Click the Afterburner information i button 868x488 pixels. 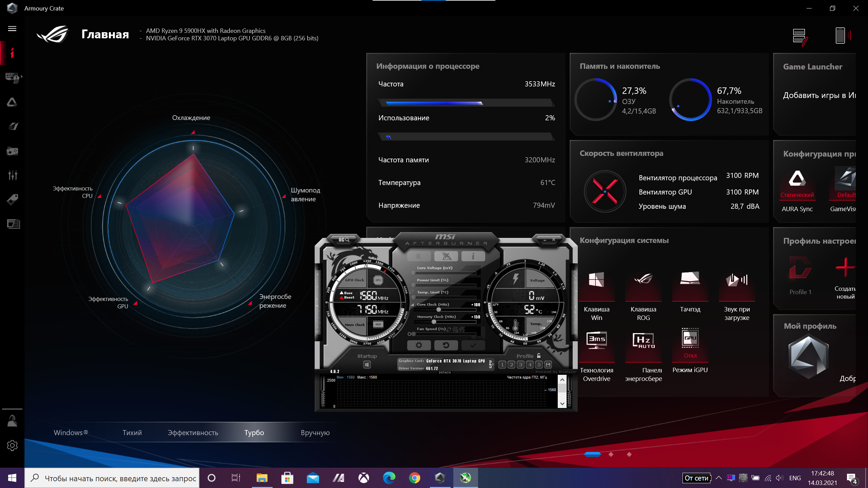point(473,256)
